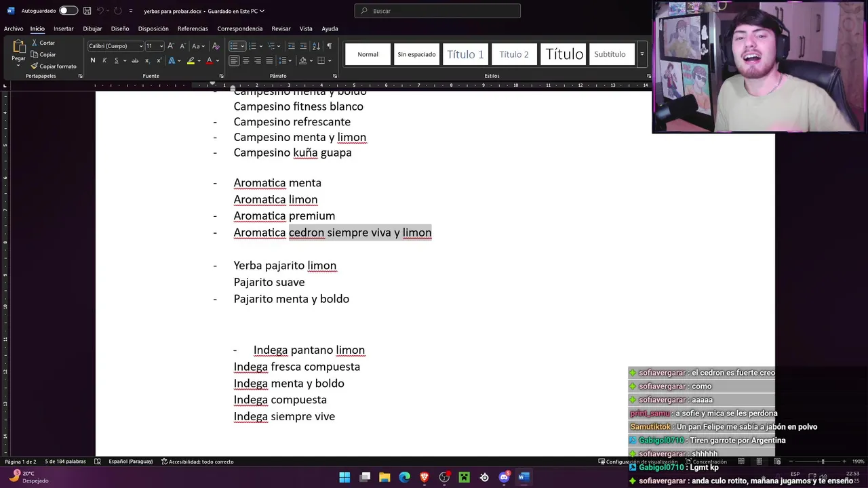Apply red font color
868x488 pixels.
click(x=209, y=60)
